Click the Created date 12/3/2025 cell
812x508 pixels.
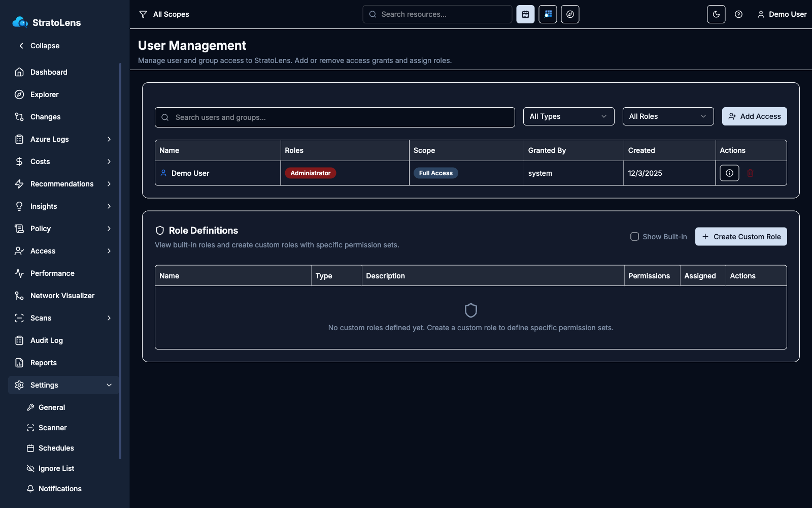pyautogui.click(x=669, y=173)
